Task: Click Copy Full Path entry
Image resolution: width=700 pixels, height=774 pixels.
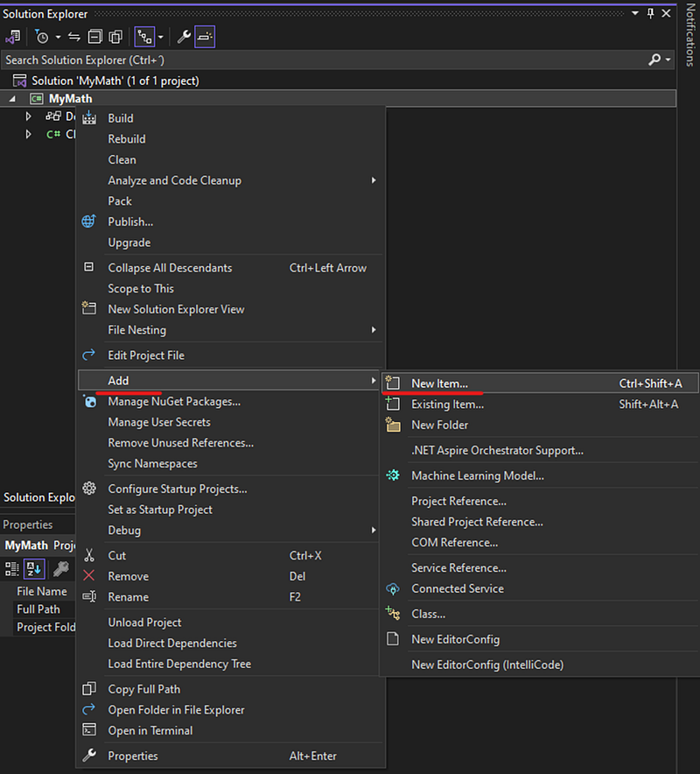Action: [x=230, y=690]
